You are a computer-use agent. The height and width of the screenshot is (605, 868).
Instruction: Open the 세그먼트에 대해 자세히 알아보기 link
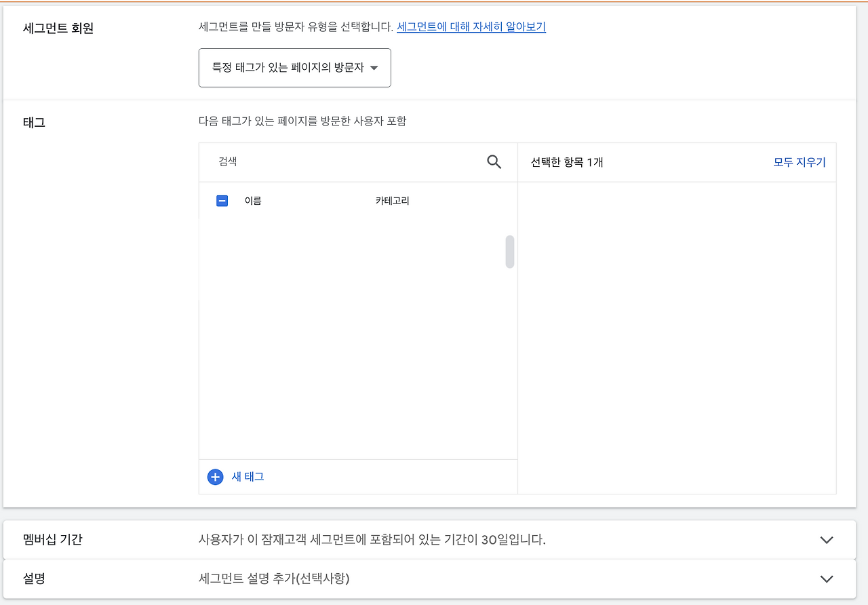[471, 26]
